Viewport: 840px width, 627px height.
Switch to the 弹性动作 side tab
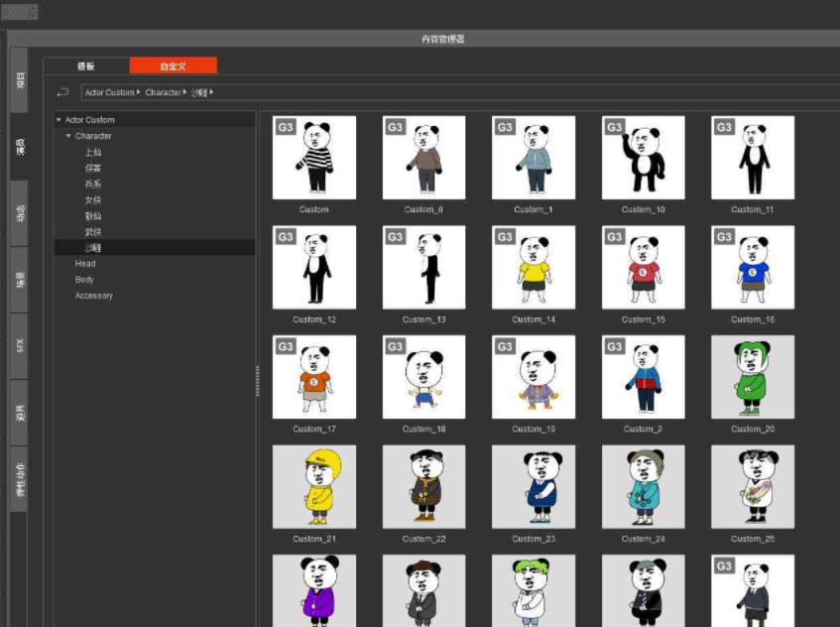click(20, 479)
